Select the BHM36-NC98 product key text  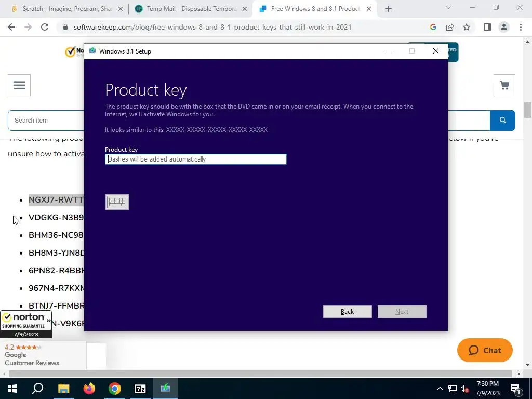point(56,235)
